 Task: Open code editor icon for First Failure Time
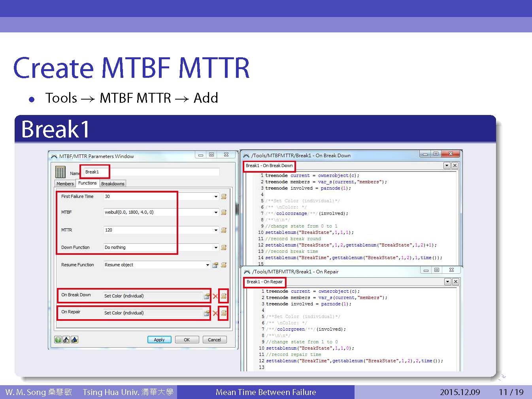coord(224,196)
